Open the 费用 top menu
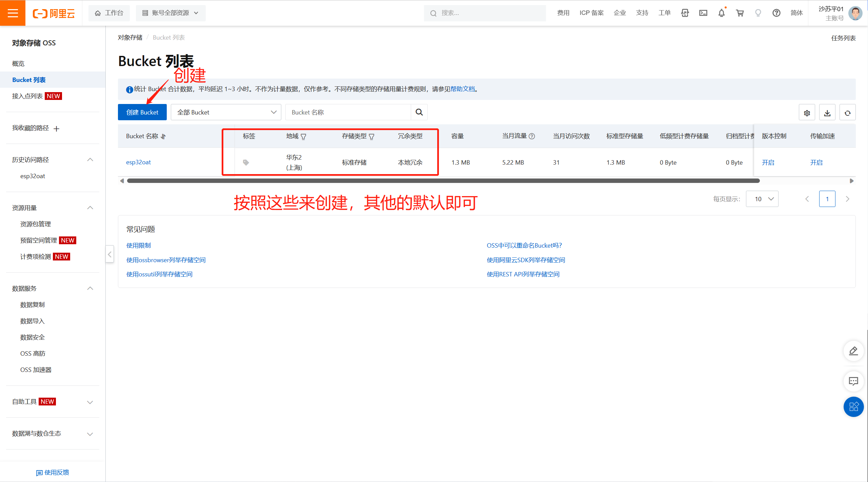Screen dimensions: 868x482 pos(563,13)
